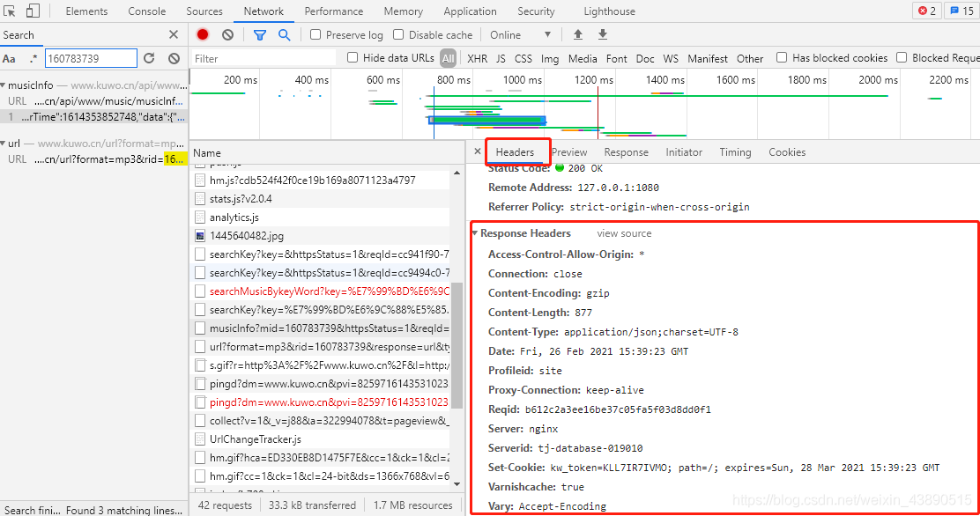Filter requests by JS type
The height and width of the screenshot is (516, 980).
click(x=501, y=58)
